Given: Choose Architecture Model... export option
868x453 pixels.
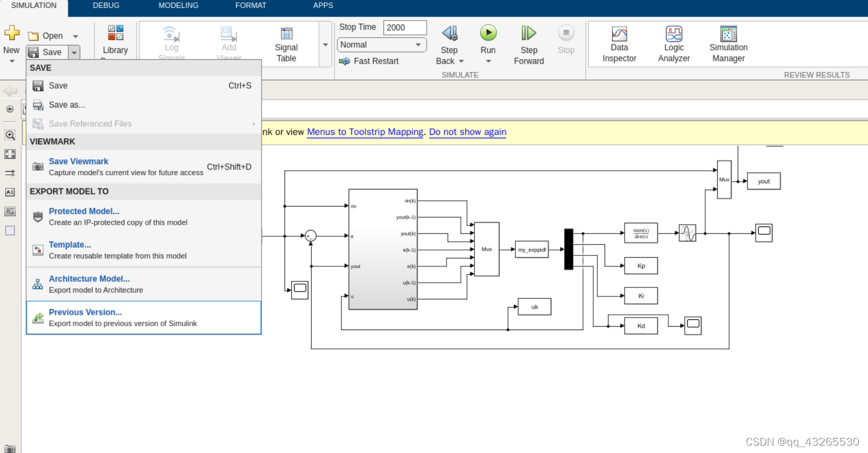Looking at the screenshot, I should (144, 284).
